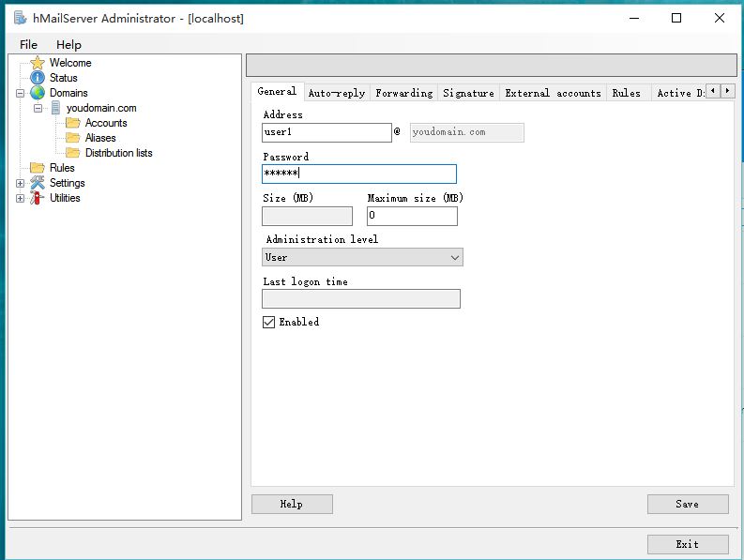Collapse the youdomain.com tree node
Image resolution: width=744 pixels, height=560 pixels.
click(x=38, y=108)
